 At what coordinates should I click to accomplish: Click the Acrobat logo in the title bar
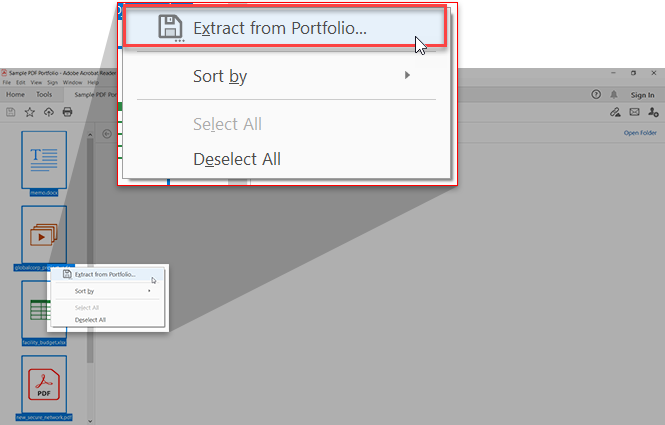coord(4,73)
